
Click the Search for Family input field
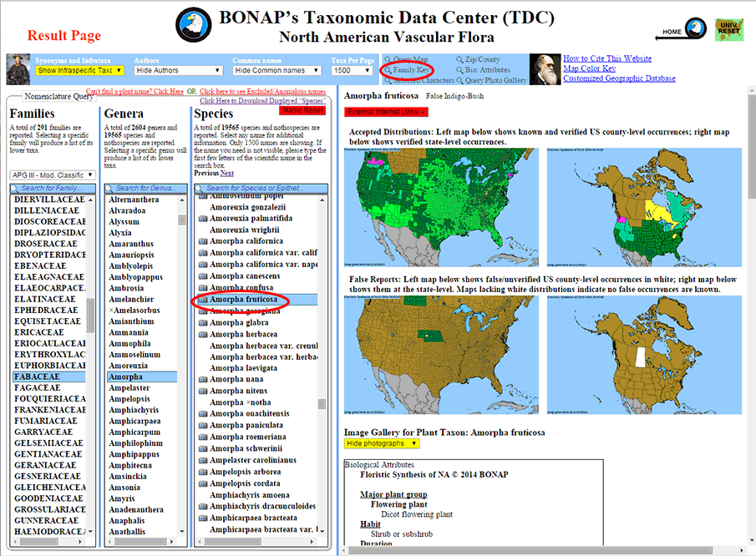(x=53, y=189)
